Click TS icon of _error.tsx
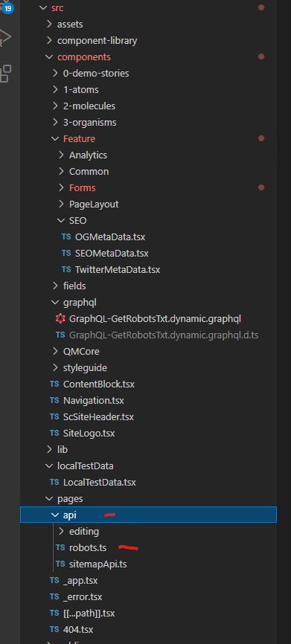 click(x=54, y=596)
